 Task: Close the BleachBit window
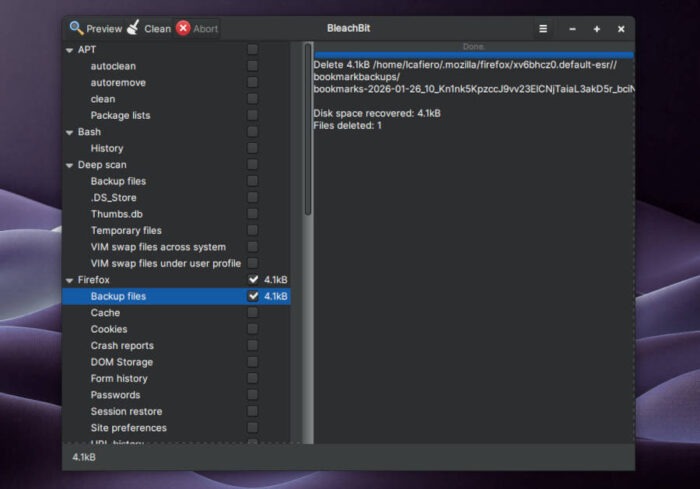(621, 29)
